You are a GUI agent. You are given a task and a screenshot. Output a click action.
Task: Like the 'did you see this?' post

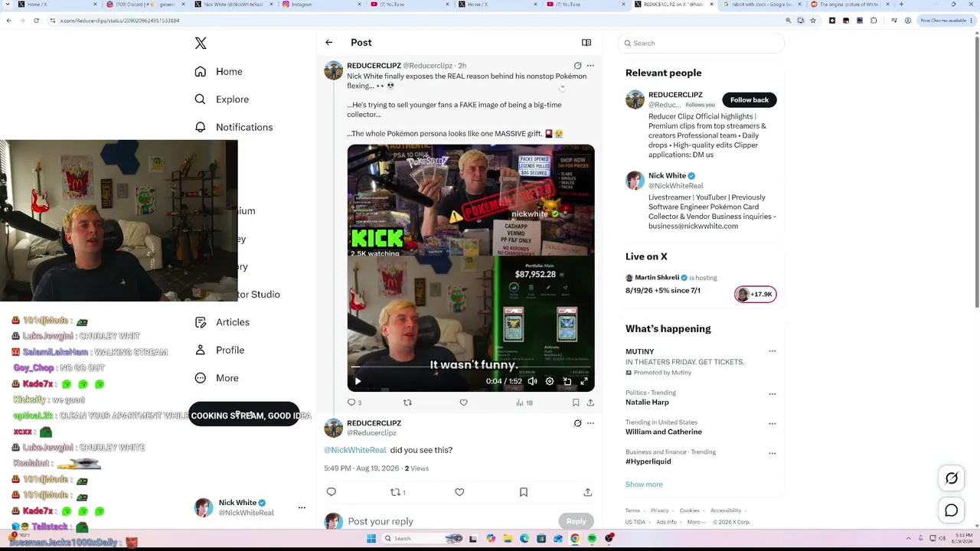[459, 492]
